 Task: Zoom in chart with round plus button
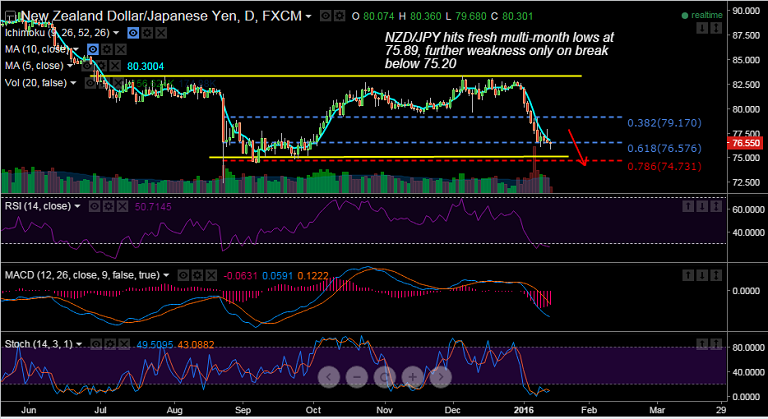(412, 377)
